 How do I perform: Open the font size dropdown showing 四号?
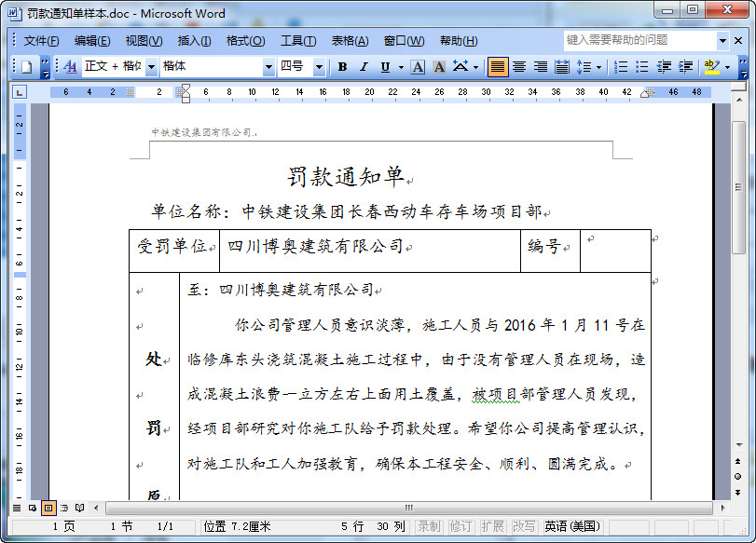point(322,67)
